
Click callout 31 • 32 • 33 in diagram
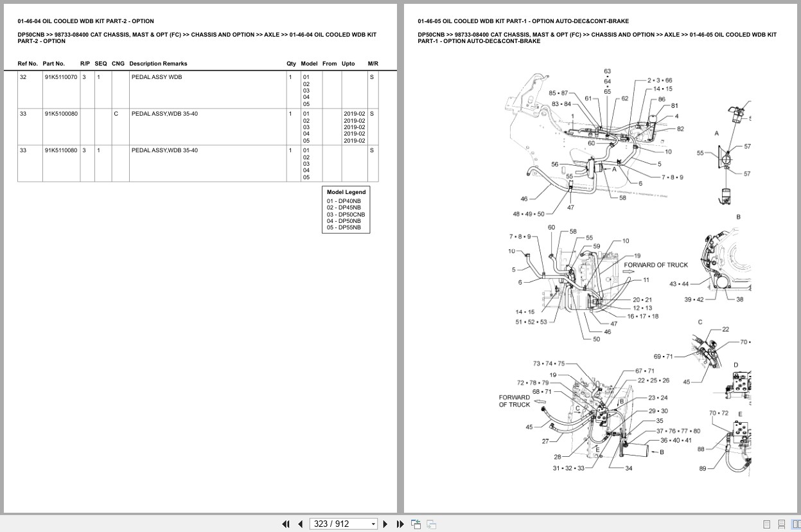[568, 468]
